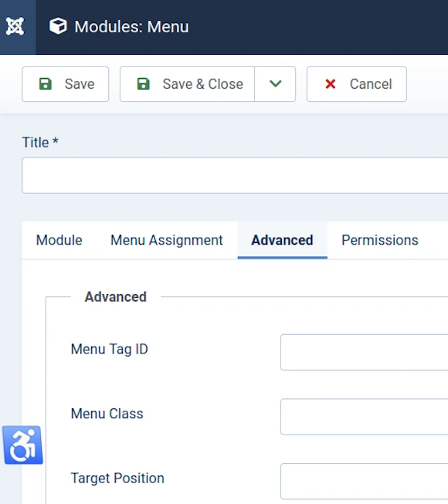This screenshot has height=504, width=448.
Task: Expand the save options dropdown arrow
Action: pos(275,84)
